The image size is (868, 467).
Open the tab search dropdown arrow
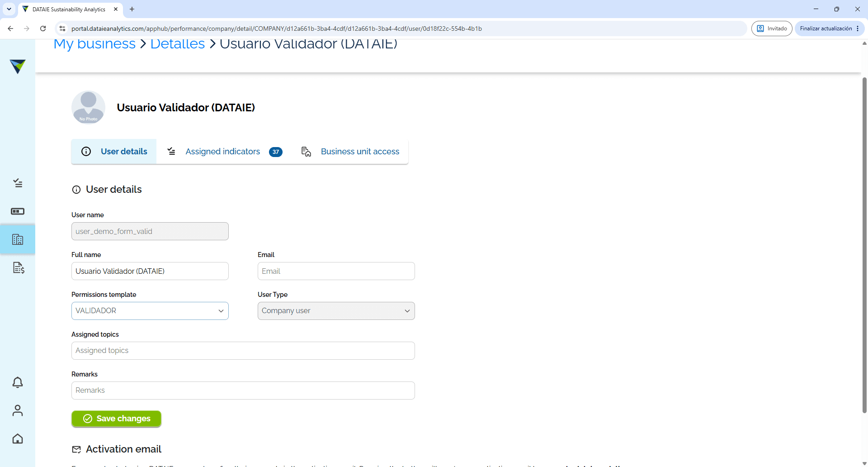pos(9,9)
